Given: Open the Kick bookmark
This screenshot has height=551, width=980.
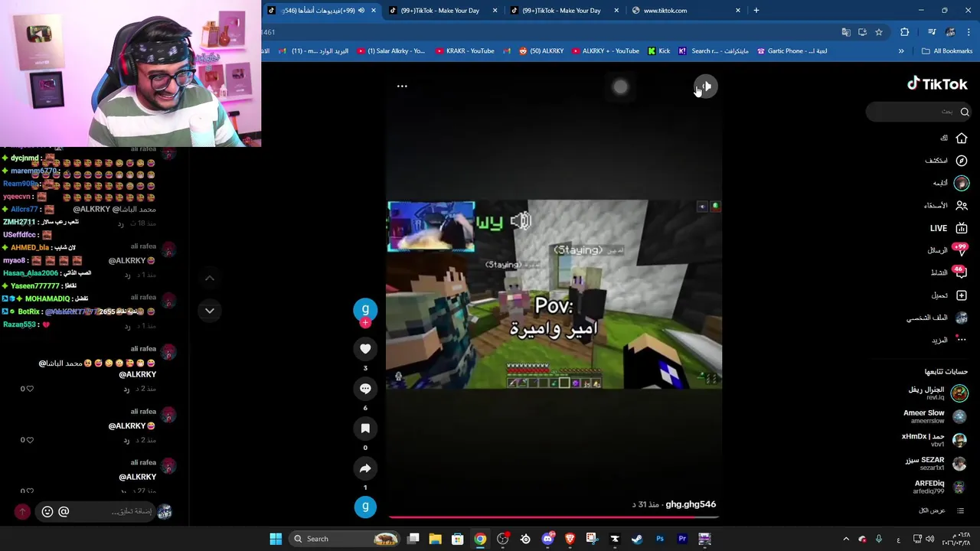Looking at the screenshot, I should [x=658, y=51].
